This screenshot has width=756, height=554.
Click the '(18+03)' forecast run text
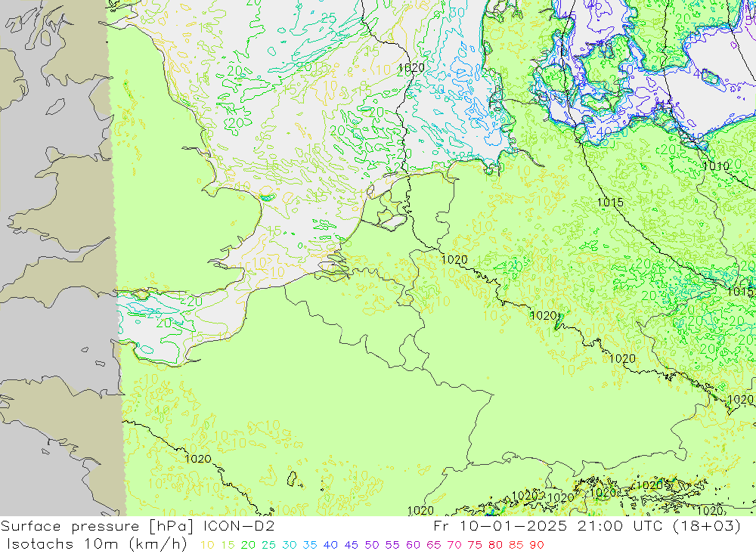point(706,526)
